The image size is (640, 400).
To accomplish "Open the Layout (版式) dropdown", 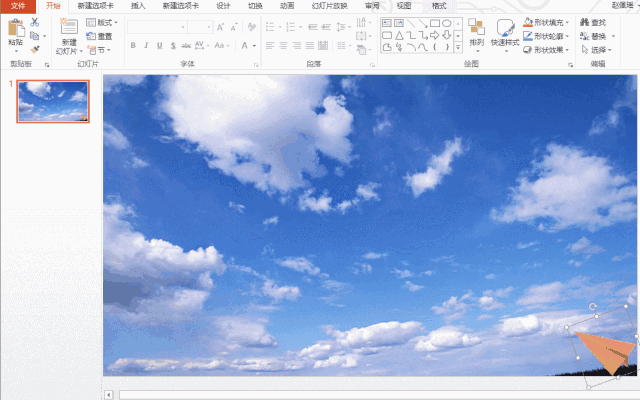I will pos(102,22).
